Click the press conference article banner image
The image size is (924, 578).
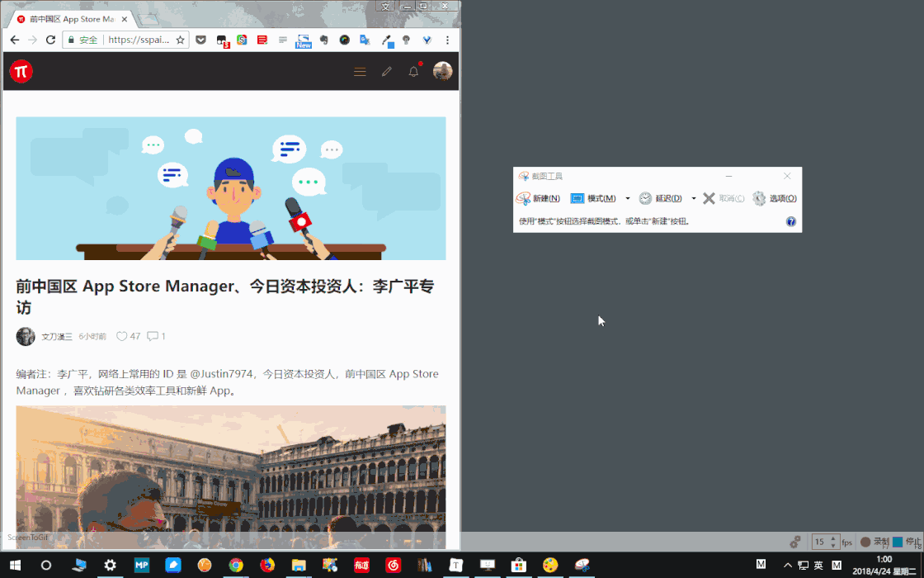[231, 188]
